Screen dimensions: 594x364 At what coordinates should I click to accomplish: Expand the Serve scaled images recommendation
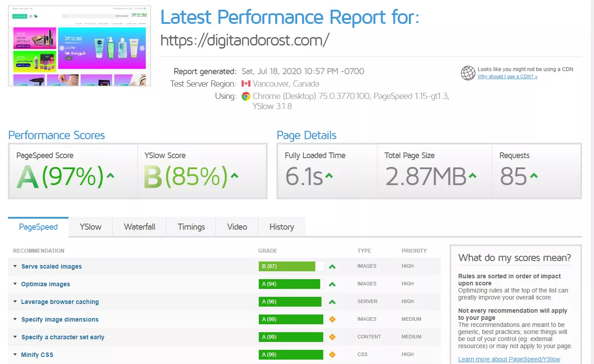(15, 266)
